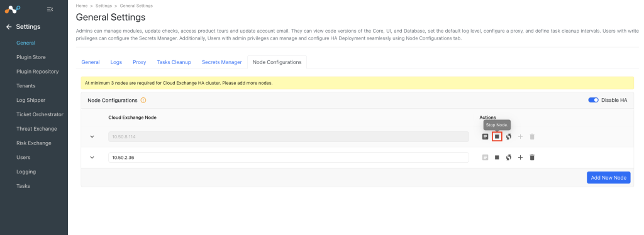Open the Logs tab

[x=116, y=62]
